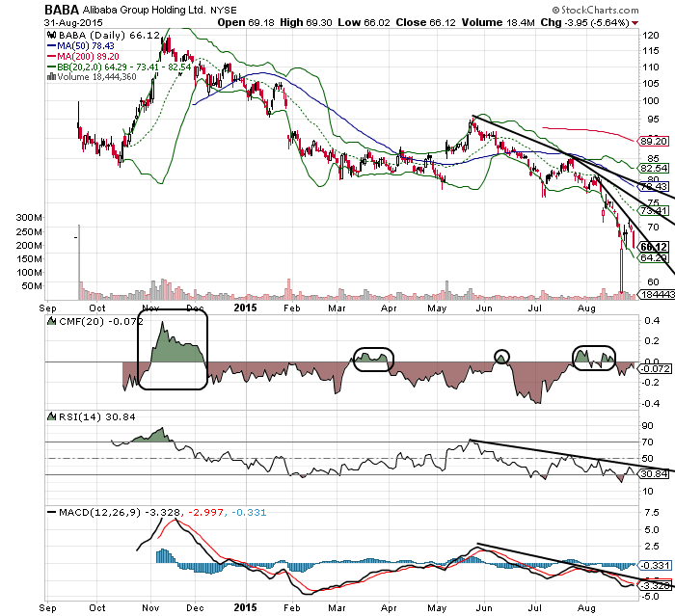675x616 pixels.
Task: Click the CMF(20) -0.072 indicator title
Action: click(x=100, y=321)
